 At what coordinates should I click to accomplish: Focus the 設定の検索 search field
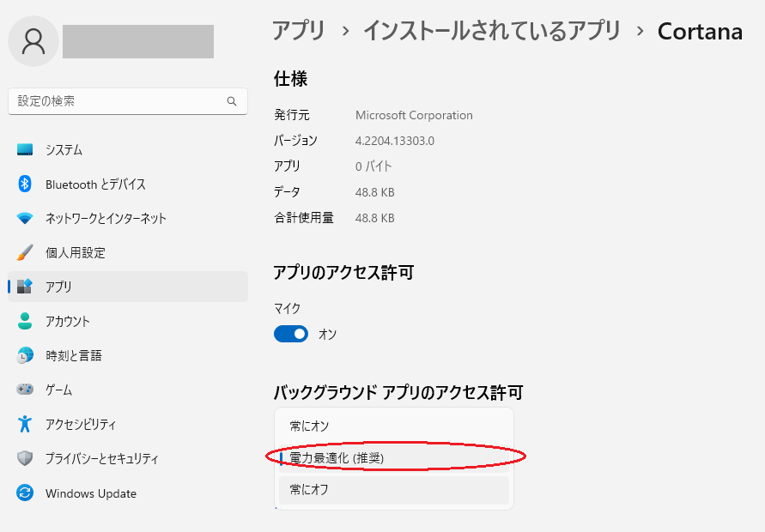pyautogui.click(x=128, y=101)
